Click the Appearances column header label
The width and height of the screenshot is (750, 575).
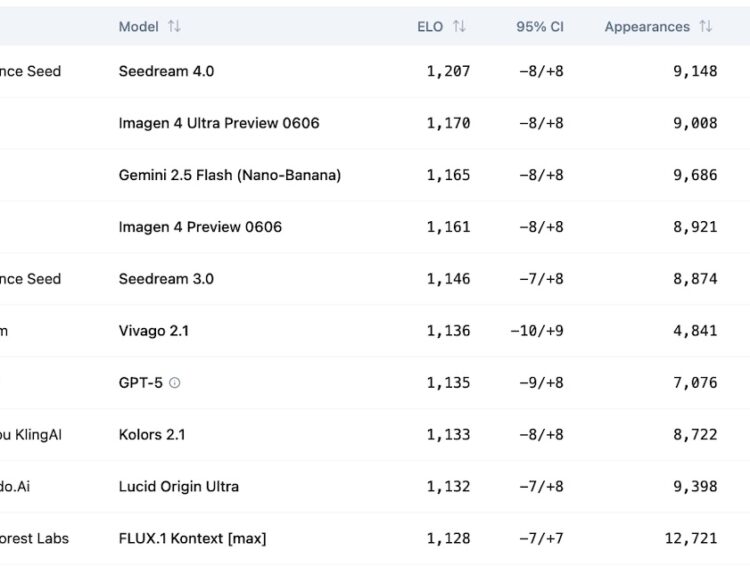[647, 27]
